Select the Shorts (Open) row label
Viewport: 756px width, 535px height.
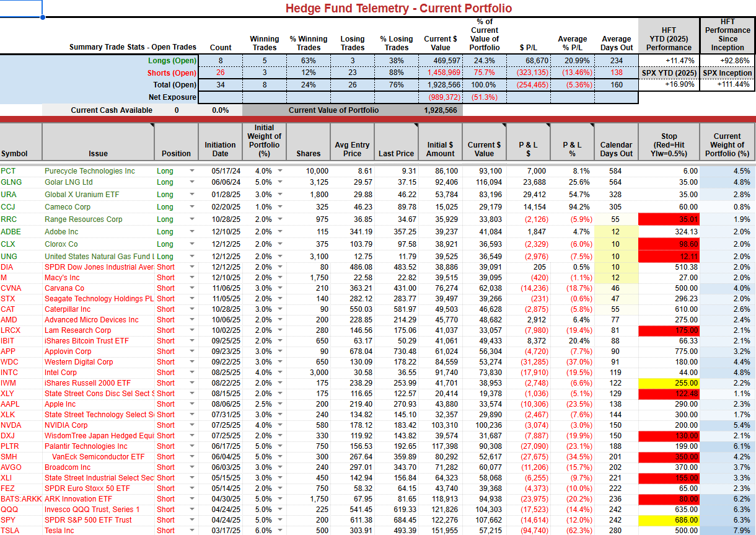pyautogui.click(x=171, y=73)
